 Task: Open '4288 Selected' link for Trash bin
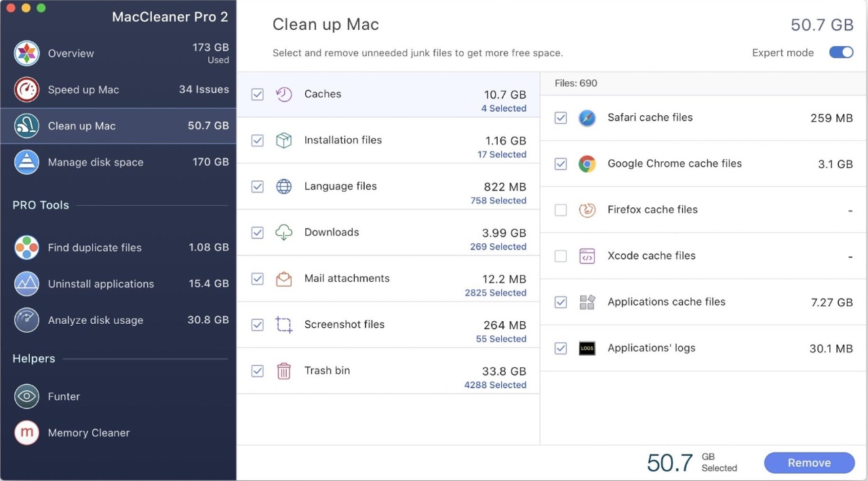[x=496, y=385]
